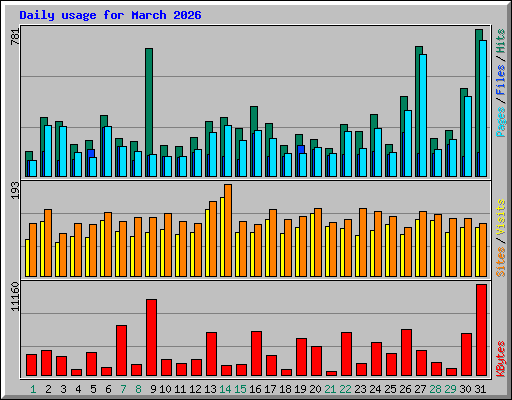Click day label 25 on x-axis
The width and height of the screenshot is (512, 400).
click(x=390, y=389)
